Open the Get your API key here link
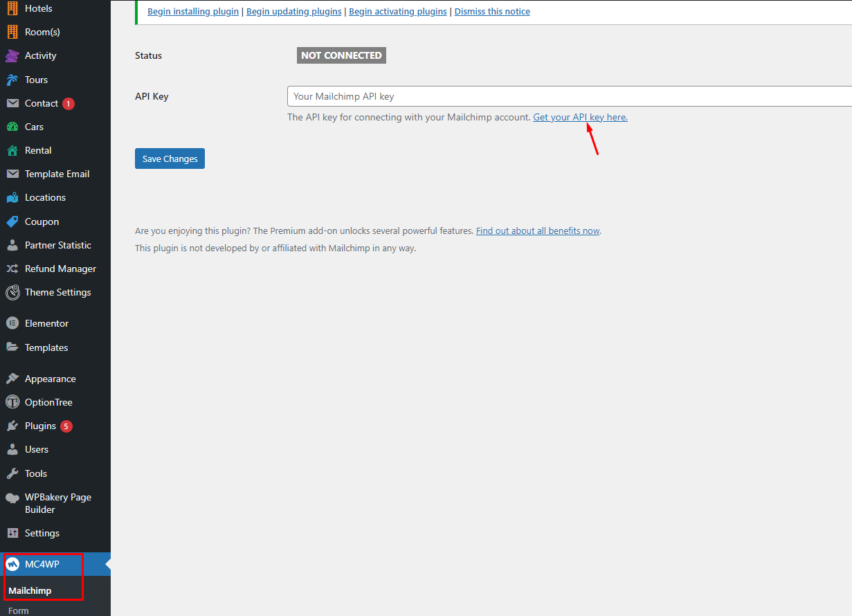This screenshot has width=852, height=616. click(x=580, y=117)
